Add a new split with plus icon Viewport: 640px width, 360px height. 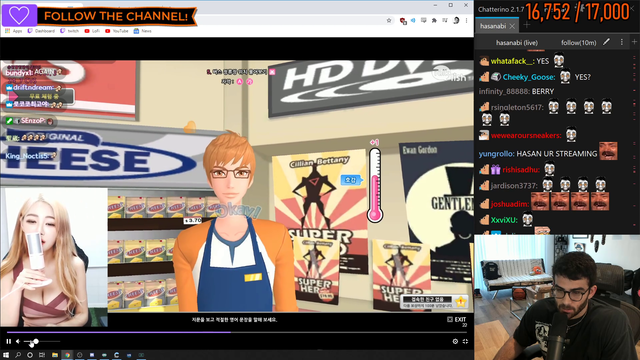pos(634,42)
